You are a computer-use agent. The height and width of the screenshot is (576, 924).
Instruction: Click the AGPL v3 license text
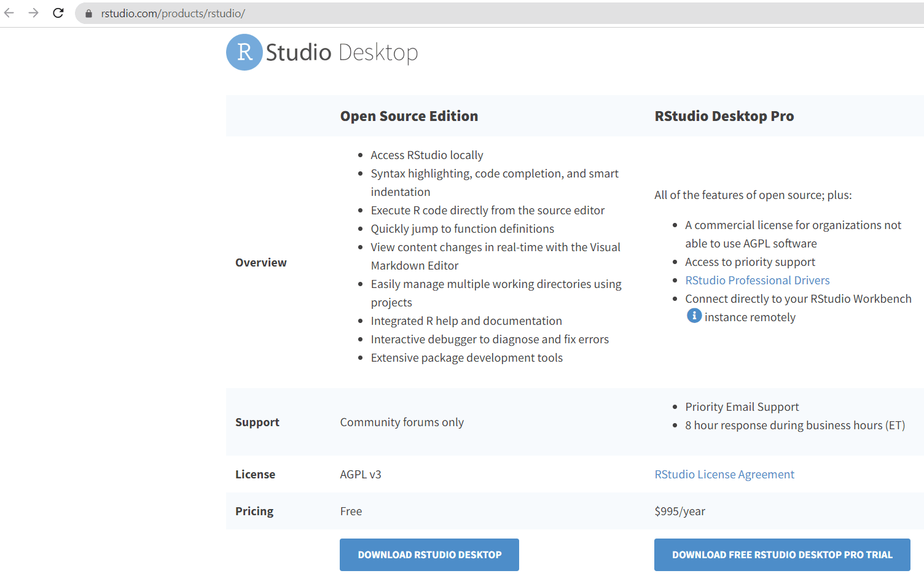360,475
